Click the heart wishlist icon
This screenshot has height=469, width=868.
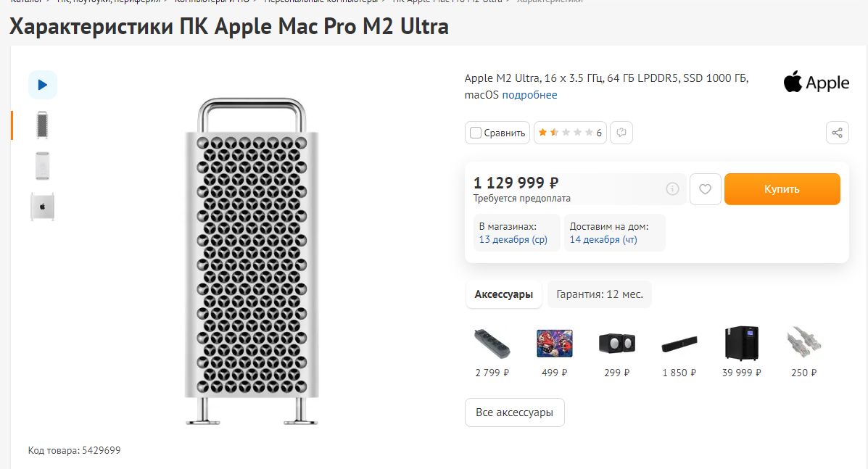tap(705, 189)
